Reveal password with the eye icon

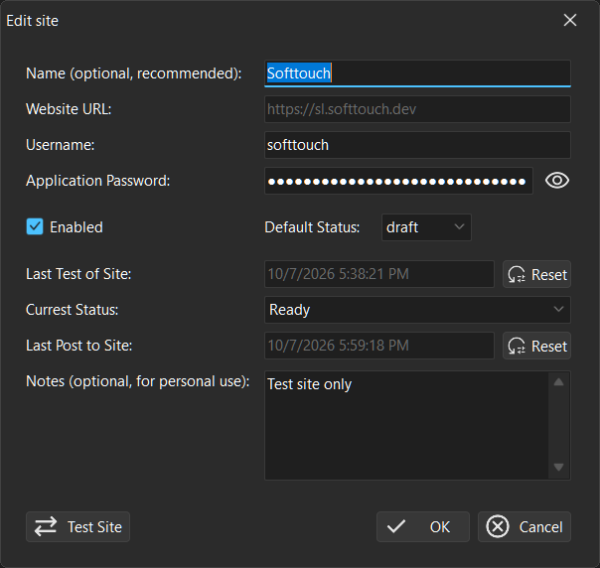[557, 181]
